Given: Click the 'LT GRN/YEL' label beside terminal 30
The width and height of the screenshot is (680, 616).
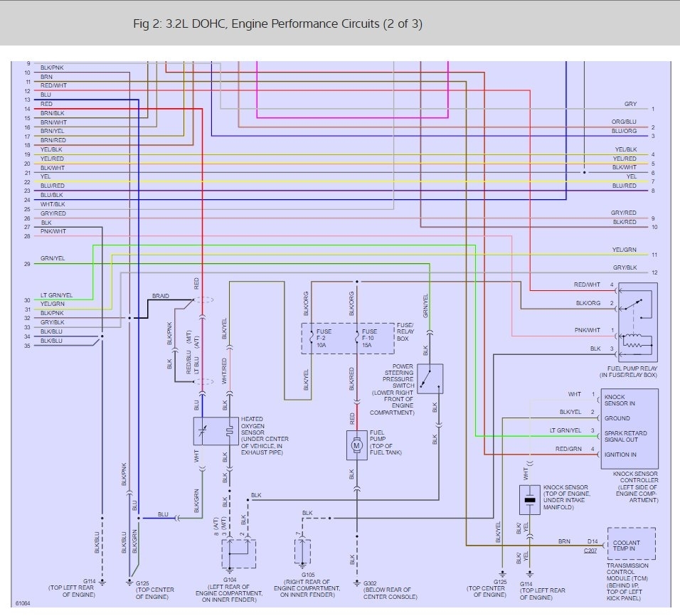Looking at the screenshot, I should coord(56,295).
